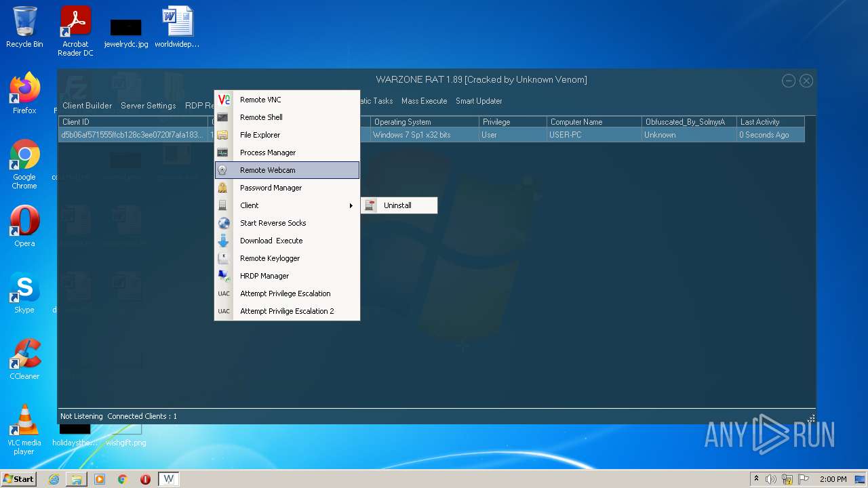Click the Remote Webcam icon
Viewport: 868px width, 488px height.
[x=222, y=170]
